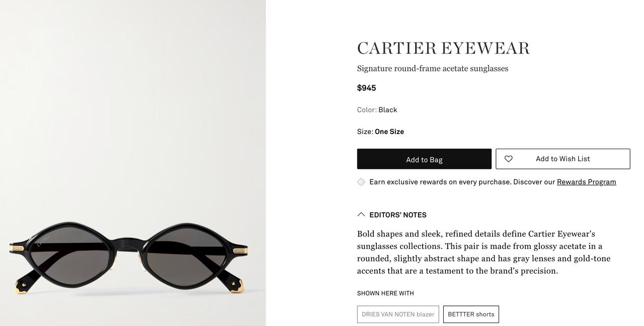
Task: Add the sunglasses to the bag
Action: [424, 159]
